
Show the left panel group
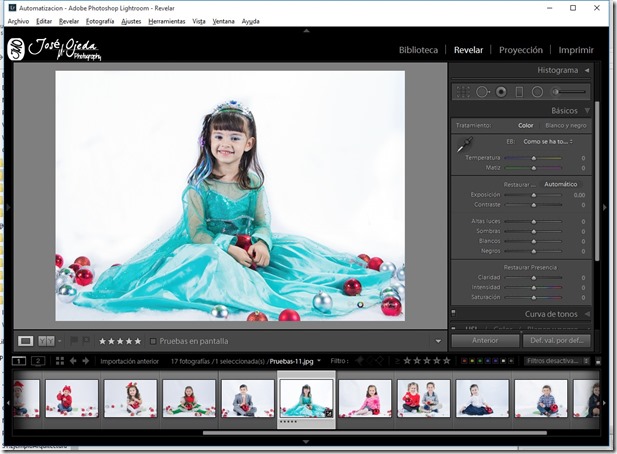[8, 207]
